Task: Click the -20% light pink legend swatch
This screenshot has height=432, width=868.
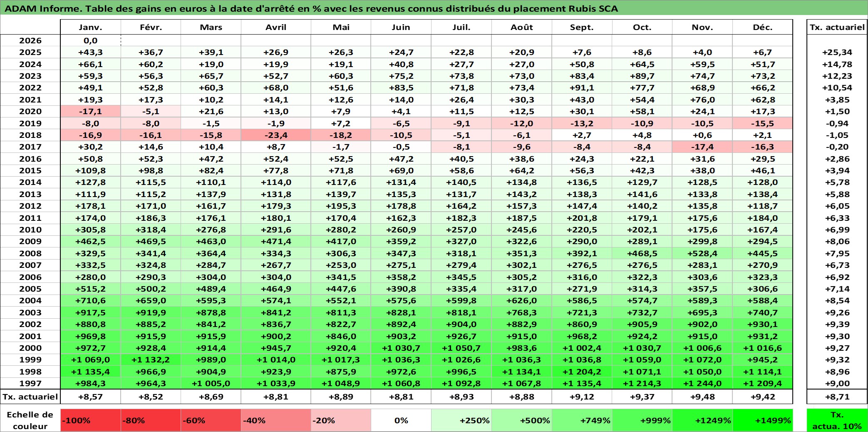Action: 341,420
